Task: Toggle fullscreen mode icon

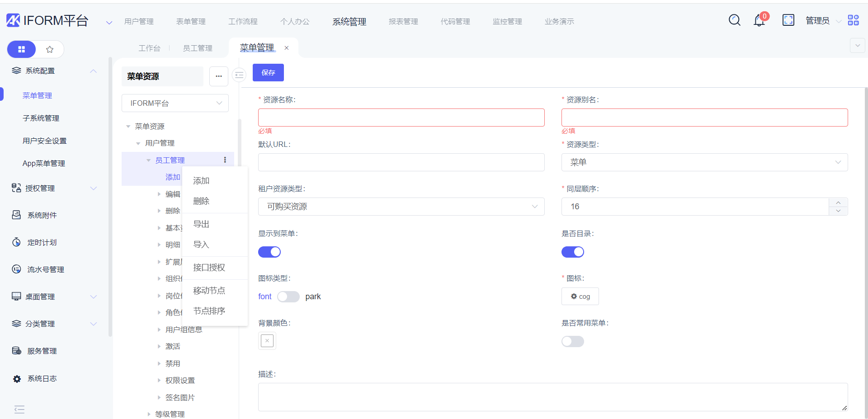Action: (788, 20)
